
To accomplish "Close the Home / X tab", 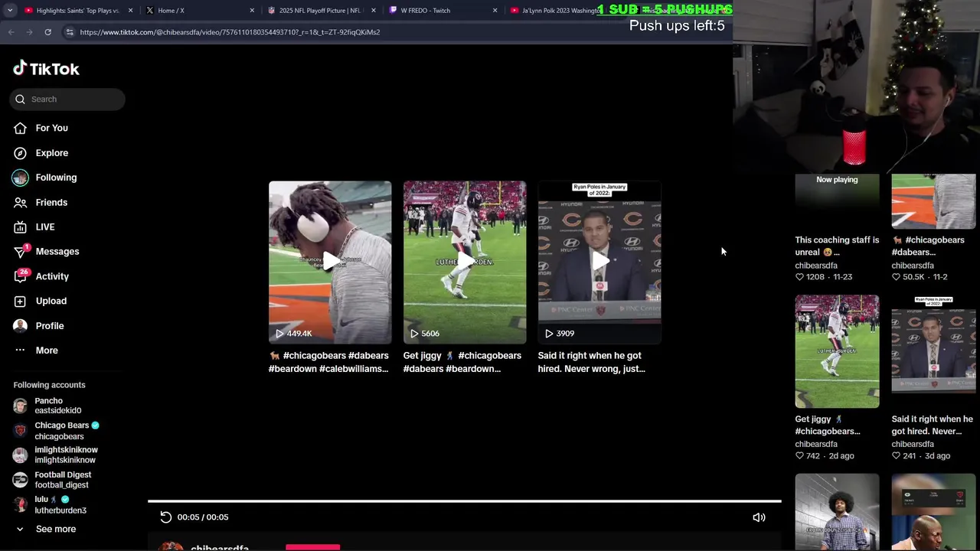I will (252, 11).
